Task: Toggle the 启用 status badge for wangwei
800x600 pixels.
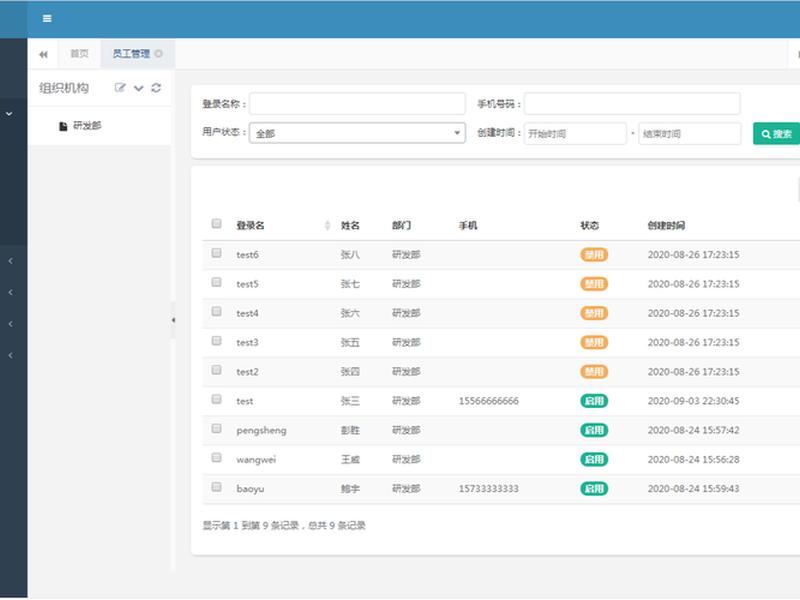Action: click(x=594, y=459)
